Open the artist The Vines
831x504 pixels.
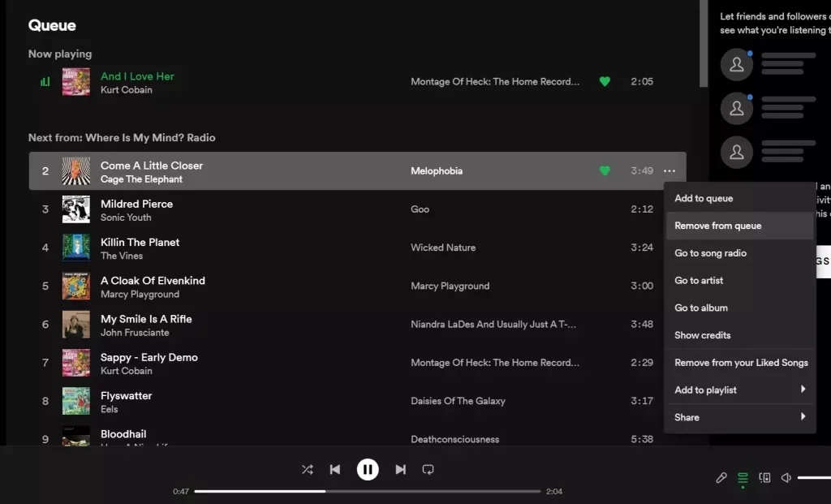(122, 256)
